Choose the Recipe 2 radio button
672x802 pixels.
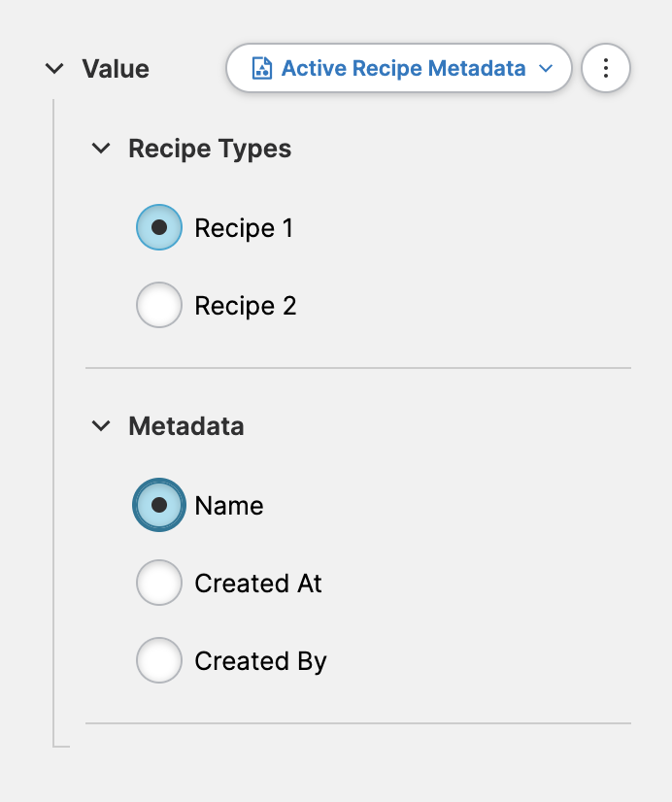point(159,305)
